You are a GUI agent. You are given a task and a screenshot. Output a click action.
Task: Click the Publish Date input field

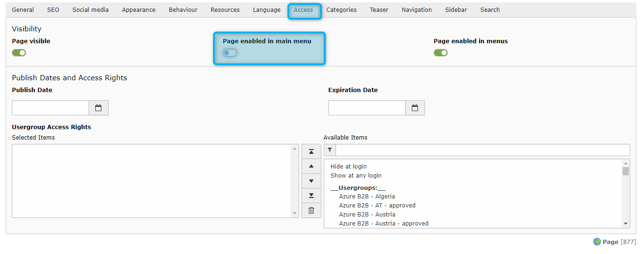50,108
